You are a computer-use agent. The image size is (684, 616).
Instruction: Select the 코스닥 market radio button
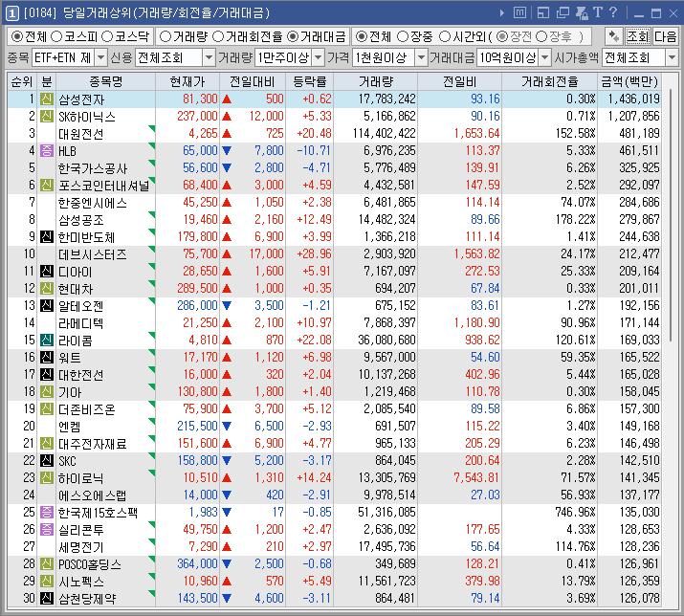click(x=107, y=36)
